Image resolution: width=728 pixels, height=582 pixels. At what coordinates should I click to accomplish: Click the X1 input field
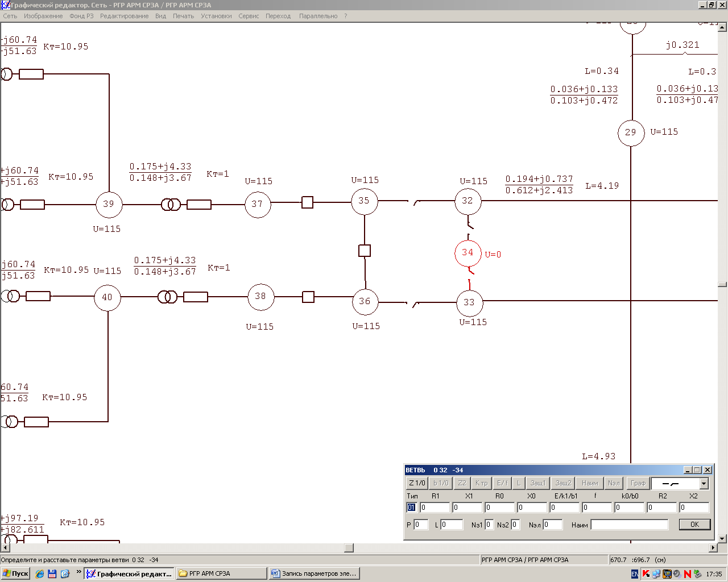467,508
